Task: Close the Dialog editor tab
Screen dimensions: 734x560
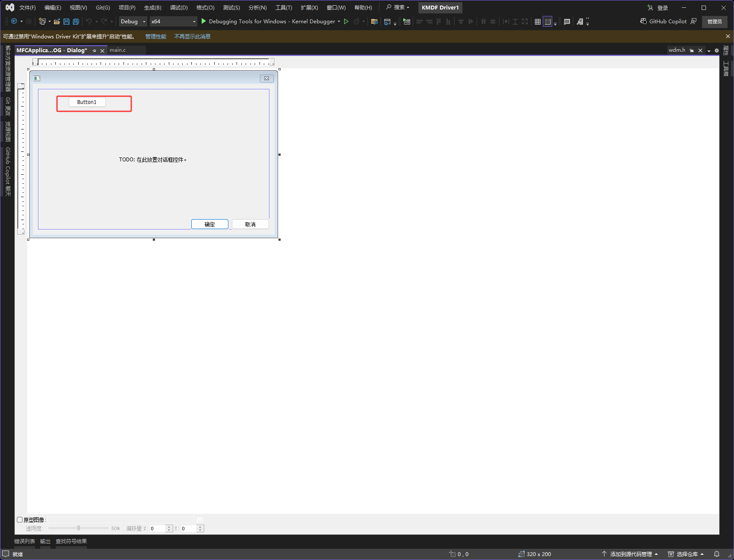Action: point(102,50)
